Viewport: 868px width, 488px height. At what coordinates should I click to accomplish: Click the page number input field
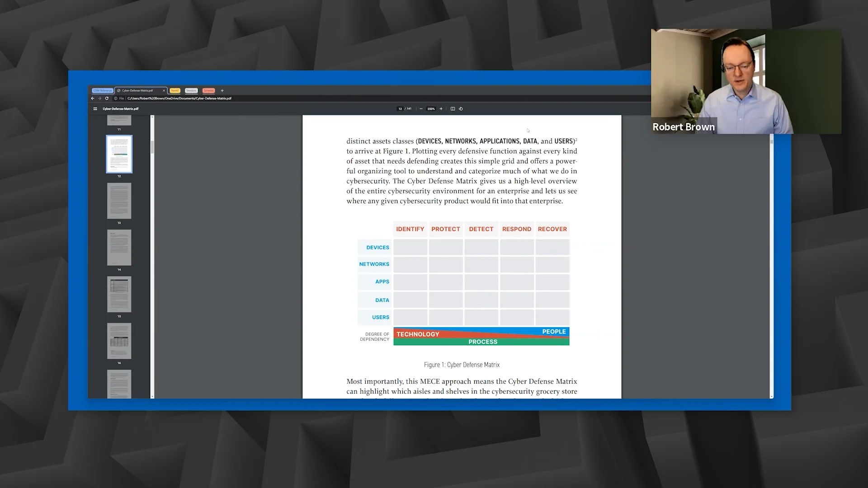[400, 109]
